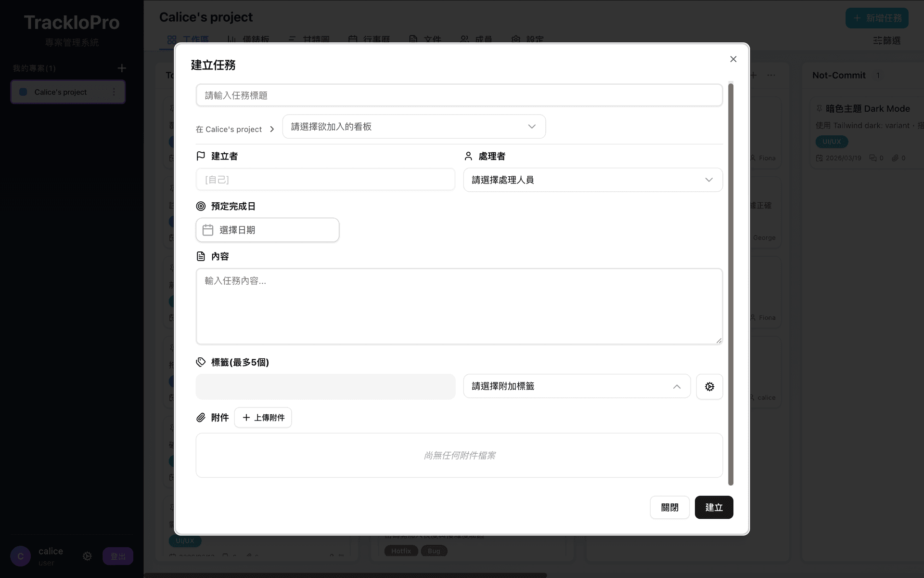Viewport: 924px width, 578px height.
Task: Select the 行事曆 tab
Action: 369,39
